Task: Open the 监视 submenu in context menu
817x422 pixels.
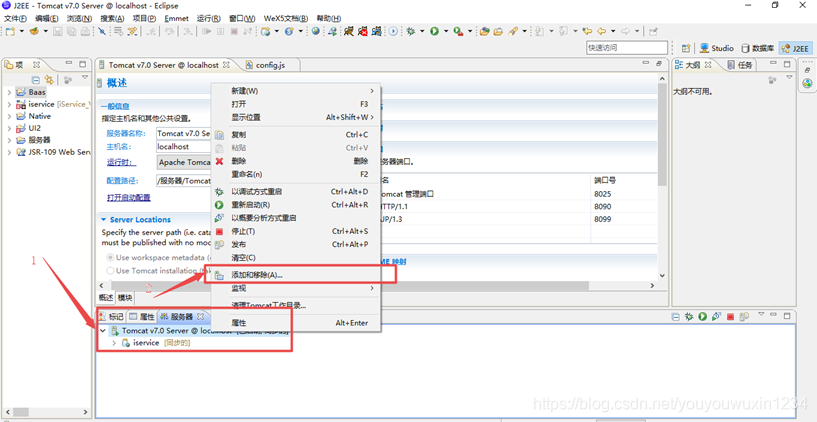Action: tap(296, 288)
